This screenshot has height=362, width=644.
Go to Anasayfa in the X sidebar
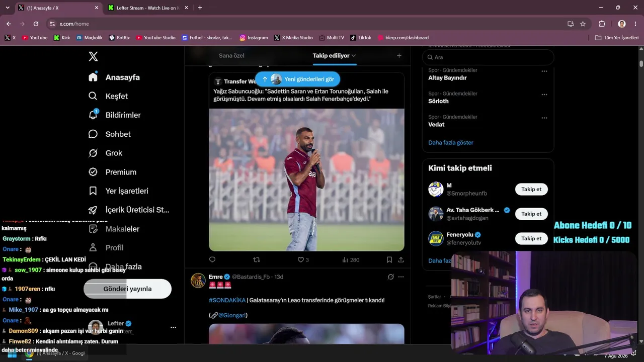(x=114, y=77)
